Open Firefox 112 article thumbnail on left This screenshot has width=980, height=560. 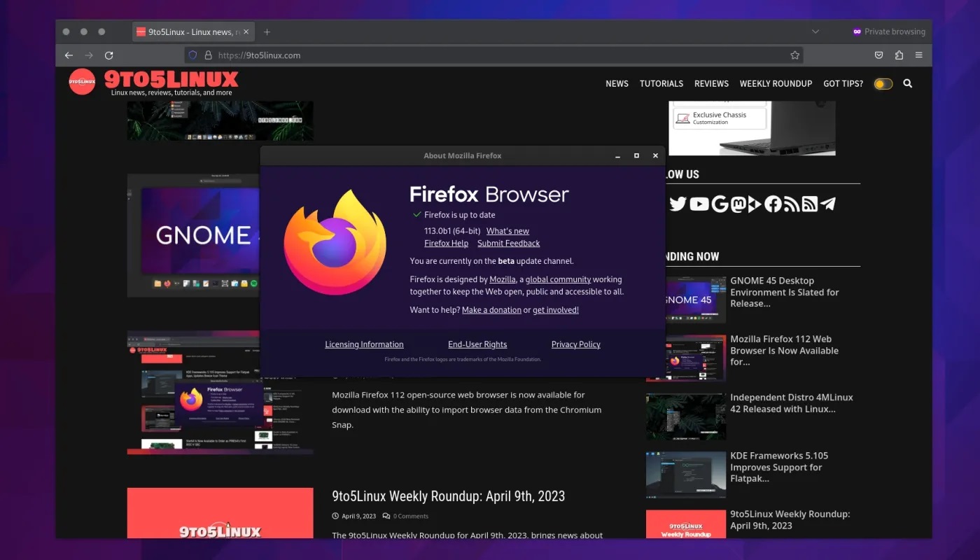pyautogui.click(x=220, y=393)
